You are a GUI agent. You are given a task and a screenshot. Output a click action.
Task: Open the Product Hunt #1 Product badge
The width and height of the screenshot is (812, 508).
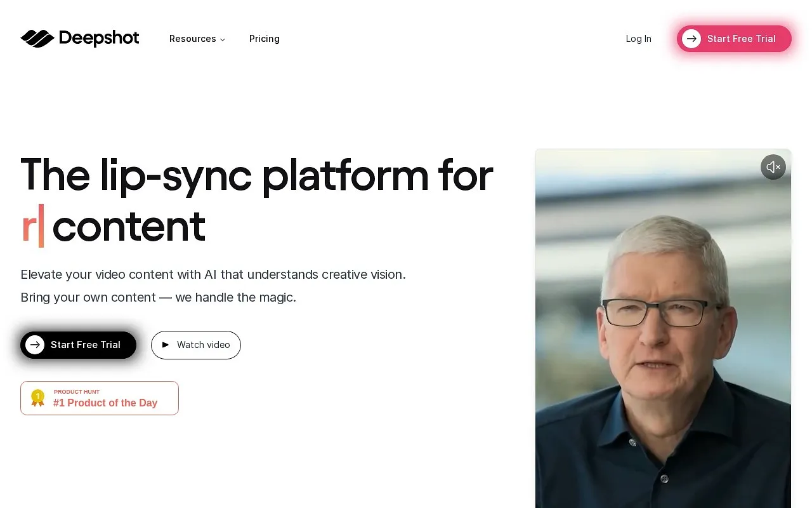(100, 398)
